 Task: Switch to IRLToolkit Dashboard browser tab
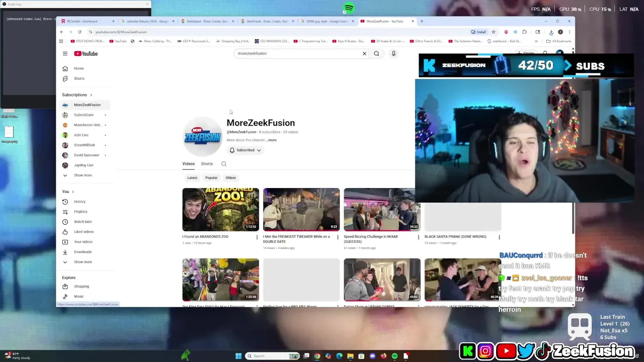pos(87,21)
